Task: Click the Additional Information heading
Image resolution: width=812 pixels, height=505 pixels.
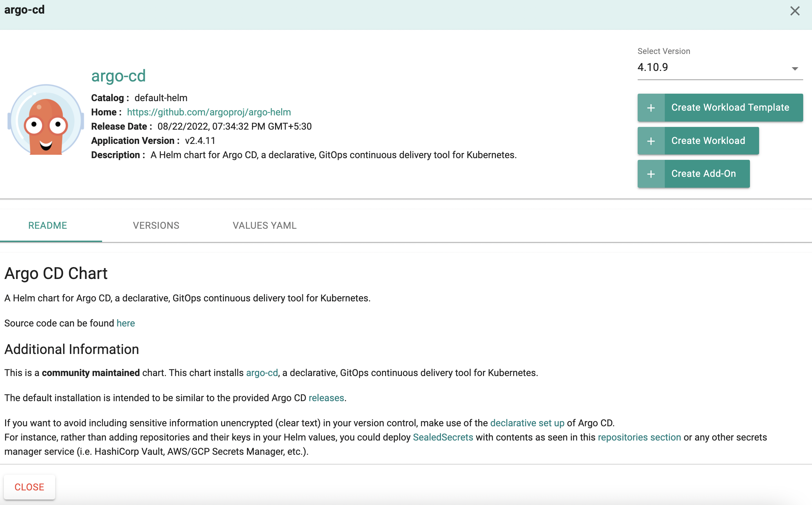Action: coord(72,349)
